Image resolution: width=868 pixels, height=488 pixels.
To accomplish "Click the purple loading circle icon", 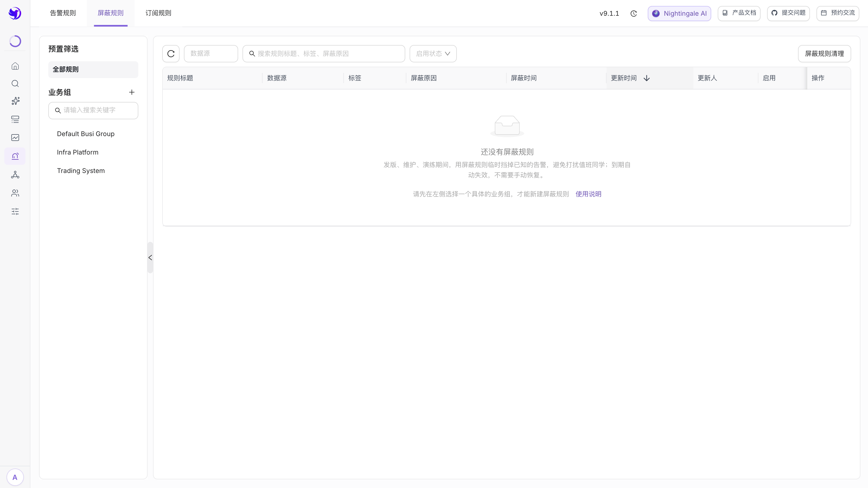I will coord(15,41).
